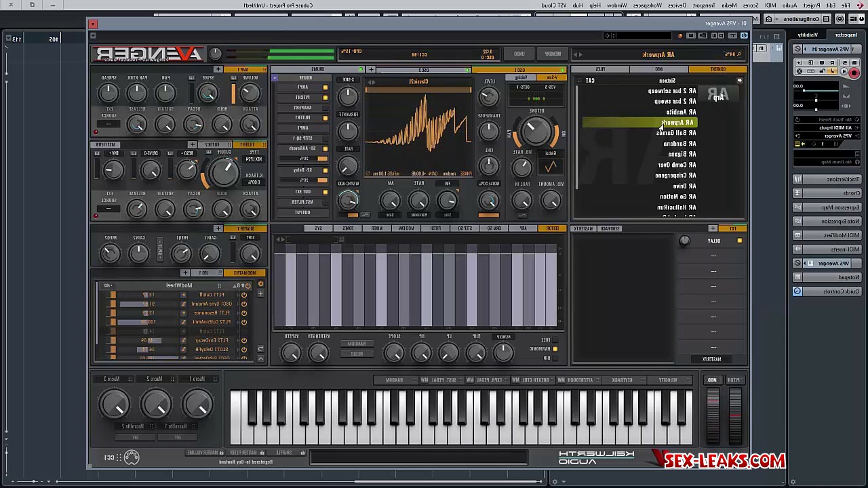
Task: Toggle the SHAPER1 route checkbox
Action: [x=325, y=108]
